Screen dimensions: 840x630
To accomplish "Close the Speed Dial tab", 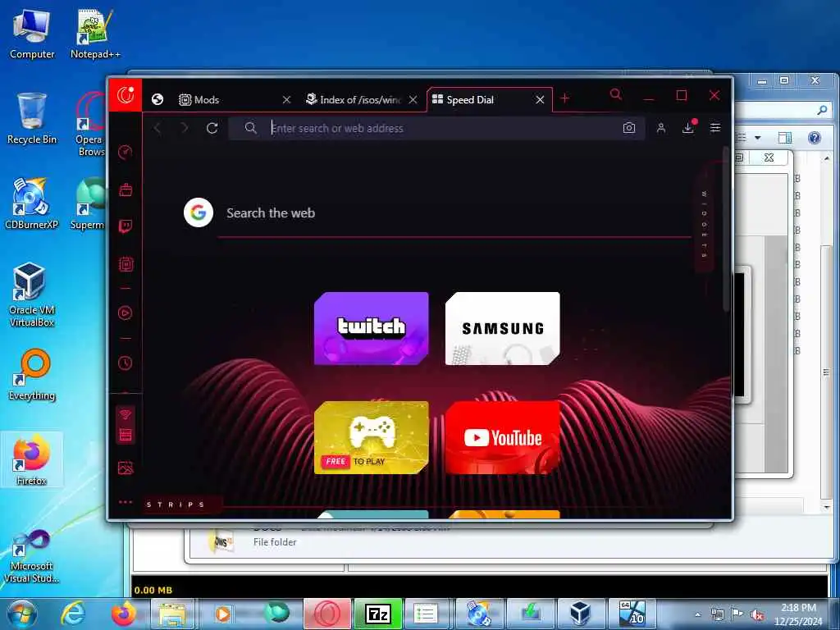I will 540,99.
